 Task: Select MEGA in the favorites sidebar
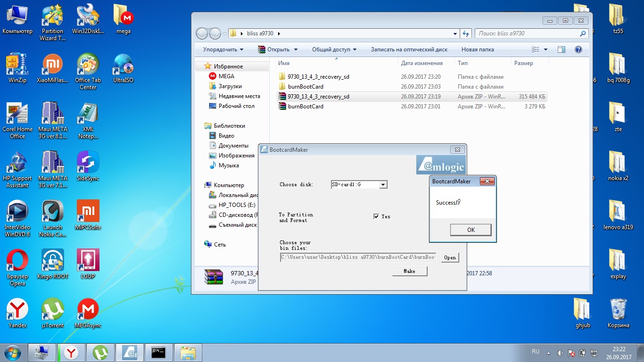click(x=226, y=76)
